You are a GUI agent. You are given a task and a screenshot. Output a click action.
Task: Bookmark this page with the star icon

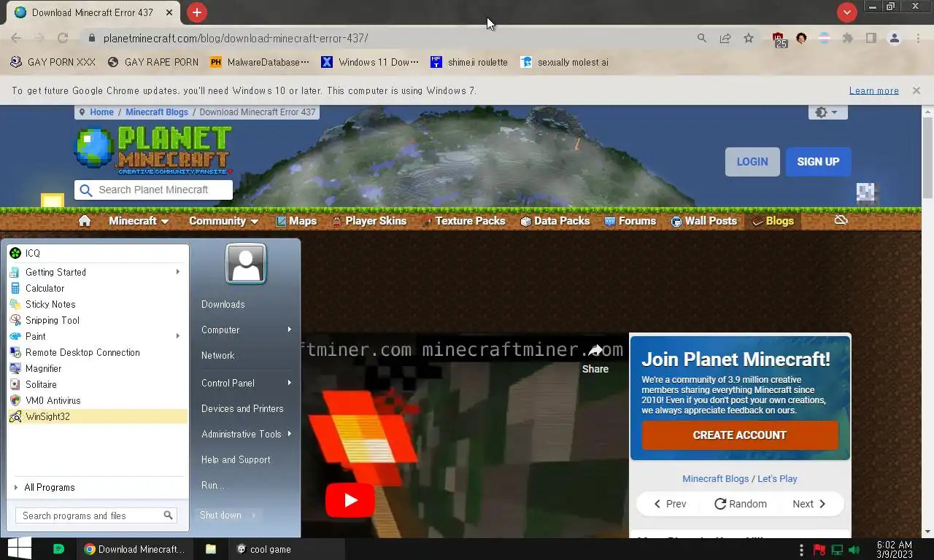click(x=749, y=38)
